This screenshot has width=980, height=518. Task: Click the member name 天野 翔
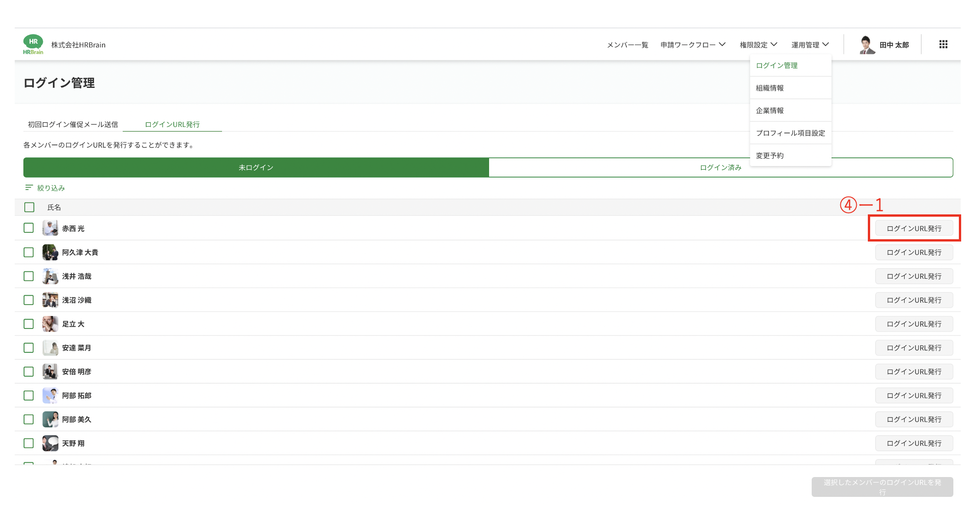pyautogui.click(x=74, y=443)
